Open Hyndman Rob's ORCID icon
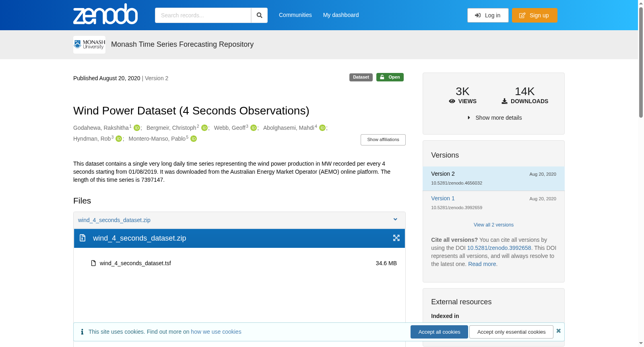Viewport: 644px width, 347px height. click(x=119, y=139)
